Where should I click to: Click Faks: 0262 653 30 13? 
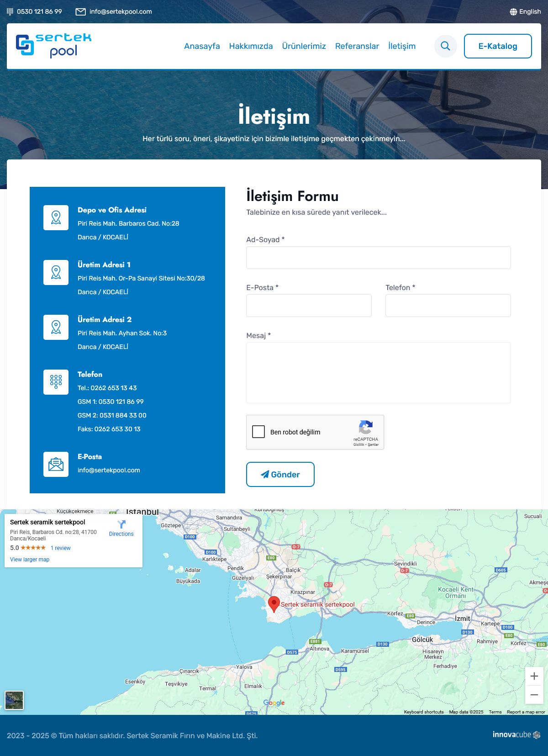[x=109, y=429]
